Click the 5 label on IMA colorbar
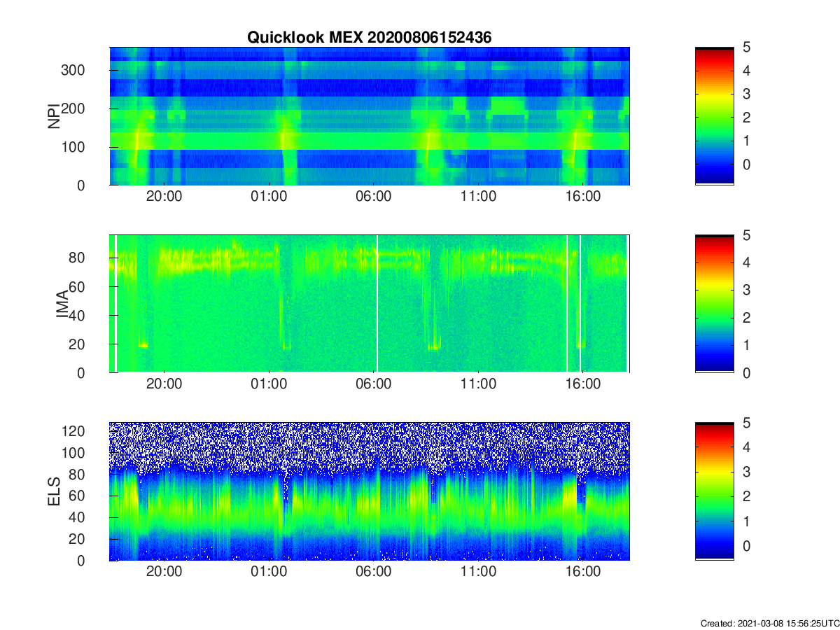The height and width of the screenshot is (630, 840). (746, 235)
